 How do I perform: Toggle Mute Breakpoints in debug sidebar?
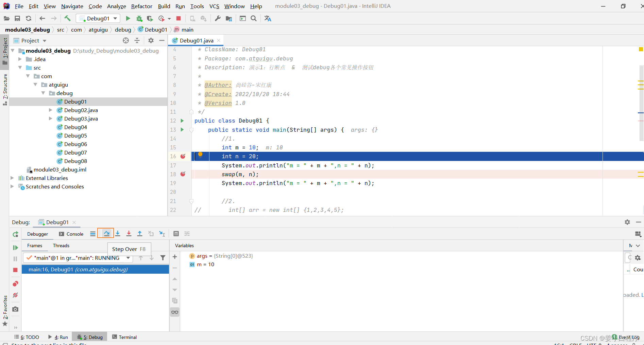point(15,295)
